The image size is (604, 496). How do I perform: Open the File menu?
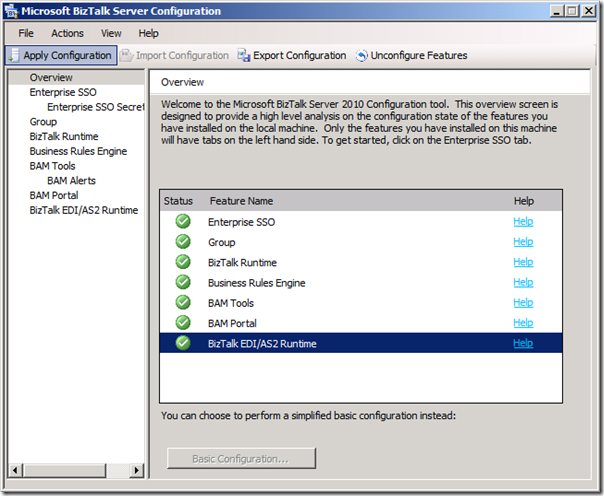point(26,33)
